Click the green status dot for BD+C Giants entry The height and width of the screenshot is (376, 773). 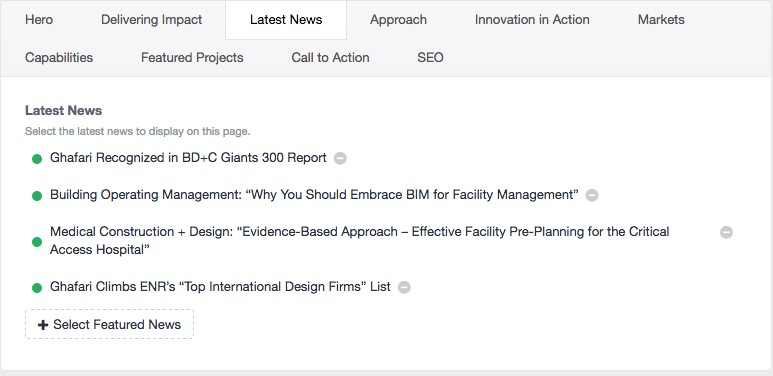click(37, 159)
